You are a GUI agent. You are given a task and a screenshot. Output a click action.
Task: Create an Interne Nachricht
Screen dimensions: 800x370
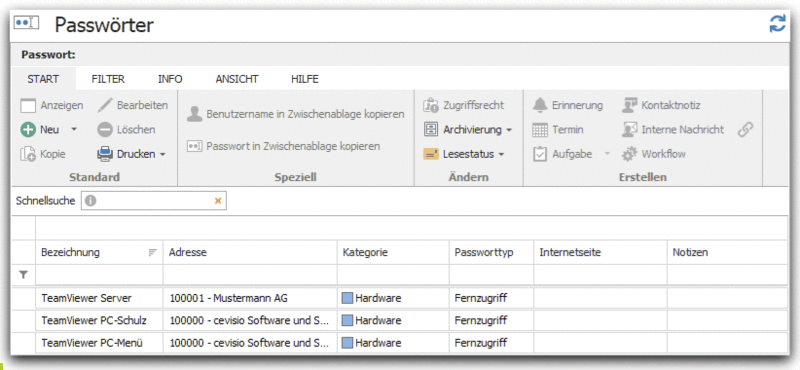[x=672, y=130]
